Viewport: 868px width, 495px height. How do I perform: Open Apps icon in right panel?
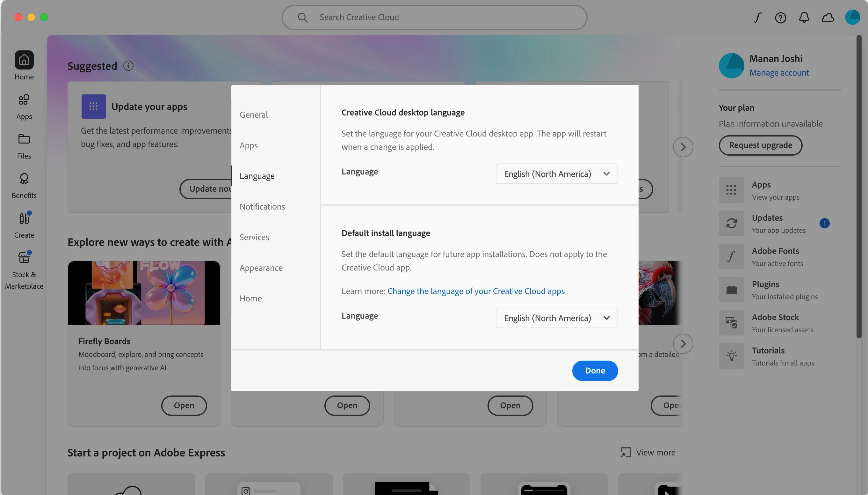tap(732, 190)
